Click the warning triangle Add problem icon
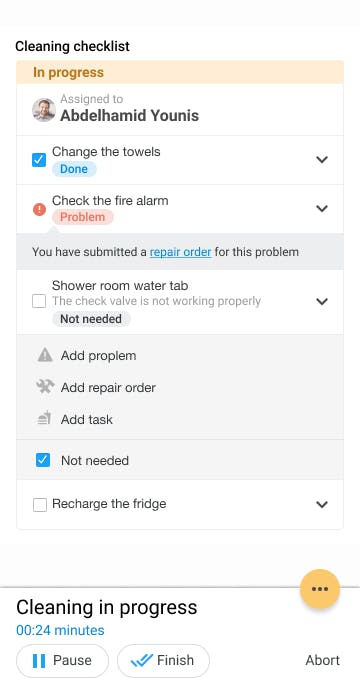The height and width of the screenshot is (686, 360). [45, 355]
